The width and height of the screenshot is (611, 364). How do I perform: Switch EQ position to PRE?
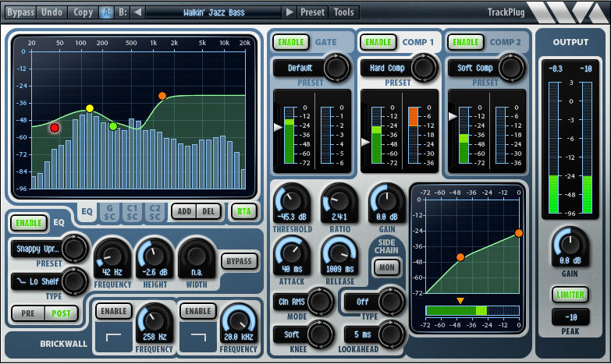point(28,313)
